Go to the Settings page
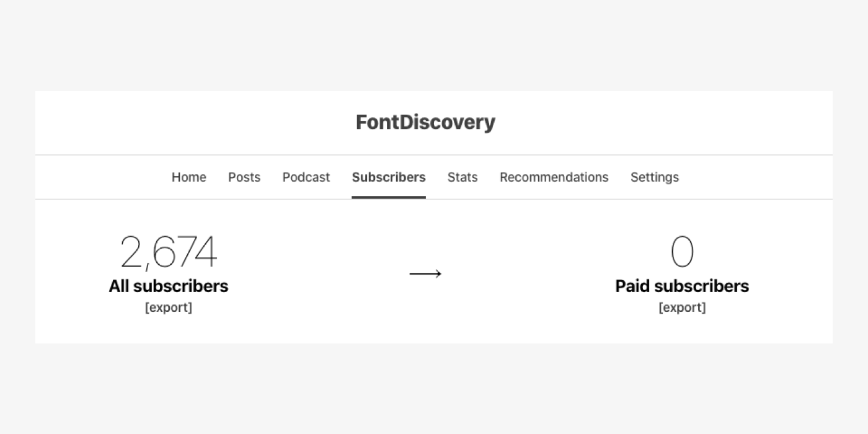Image resolution: width=868 pixels, height=434 pixels. (x=655, y=177)
